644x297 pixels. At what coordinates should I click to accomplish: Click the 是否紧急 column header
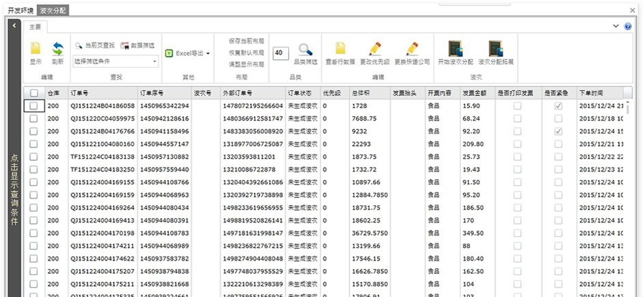tap(558, 93)
